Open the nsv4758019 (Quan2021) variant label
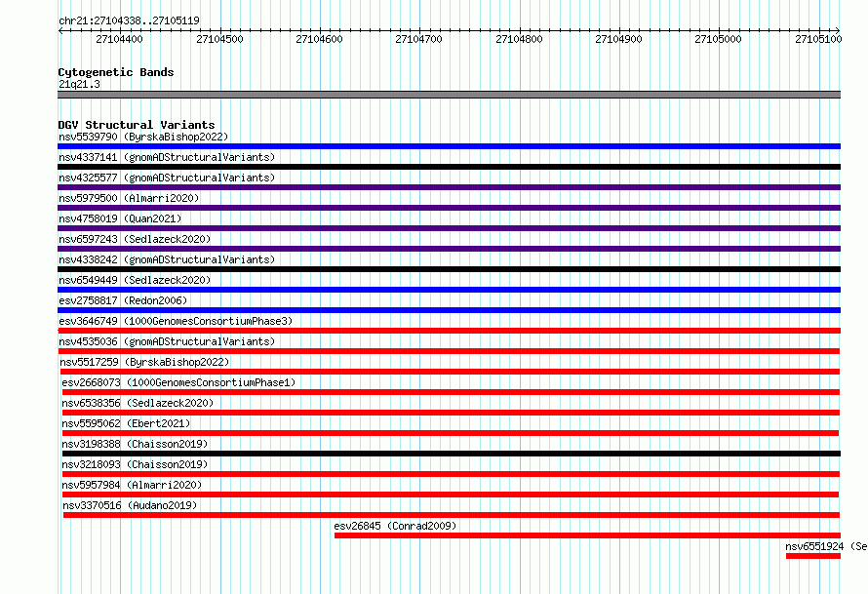Image resolution: width=868 pixels, height=594 pixels. (120, 218)
